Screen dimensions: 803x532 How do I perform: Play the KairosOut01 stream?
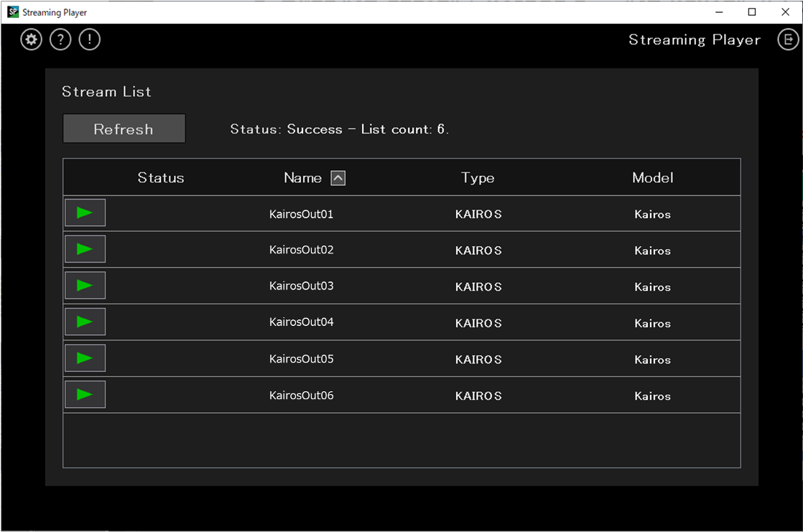pyautogui.click(x=85, y=213)
